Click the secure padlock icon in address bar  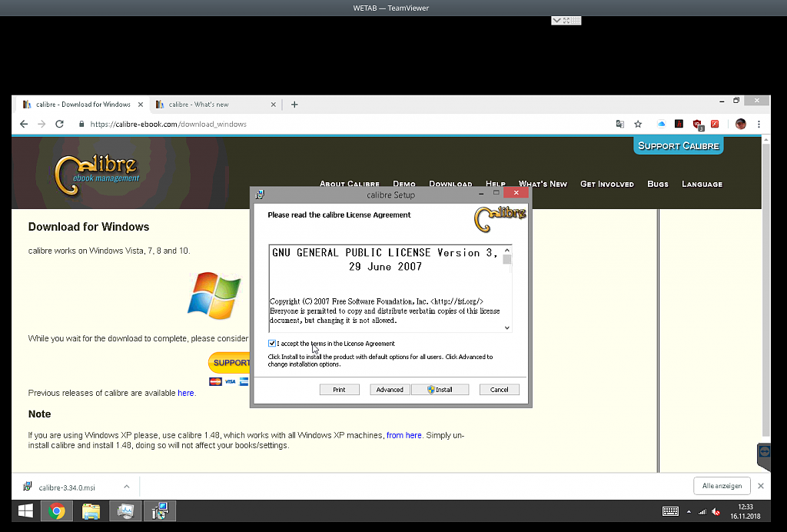[x=81, y=124]
